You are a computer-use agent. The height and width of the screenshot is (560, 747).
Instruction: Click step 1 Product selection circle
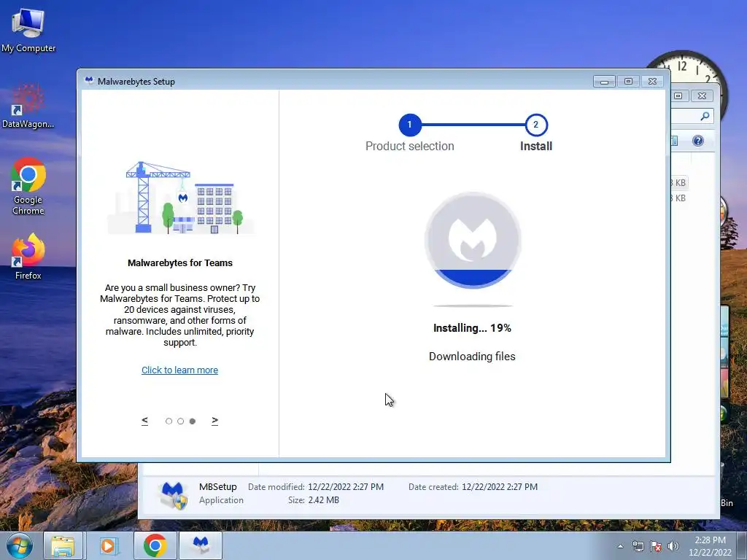coord(410,125)
